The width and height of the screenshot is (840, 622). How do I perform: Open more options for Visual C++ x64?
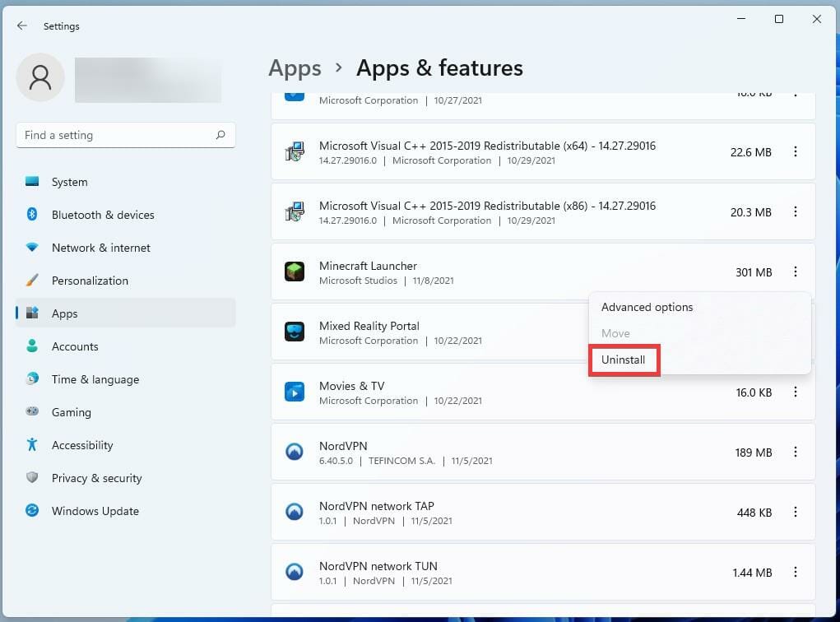pos(795,151)
